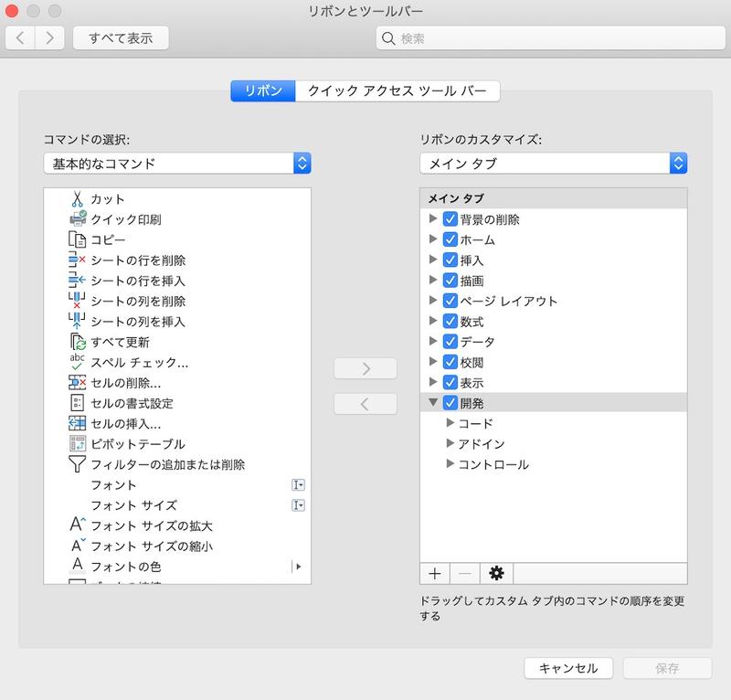Screen dimensions: 731x700
Task: Click the キャンセル button
Action: 567,668
